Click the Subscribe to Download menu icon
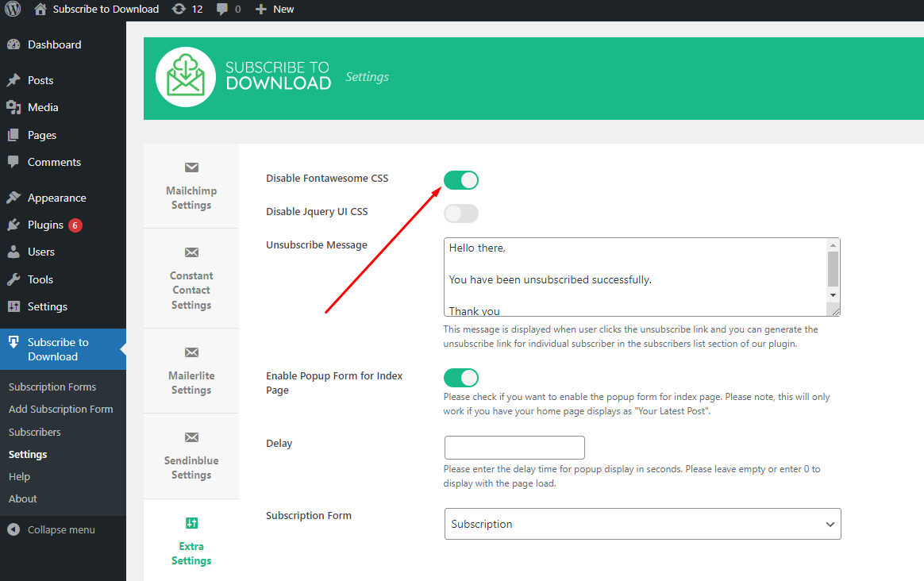924x581 pixels. [13, 342]
